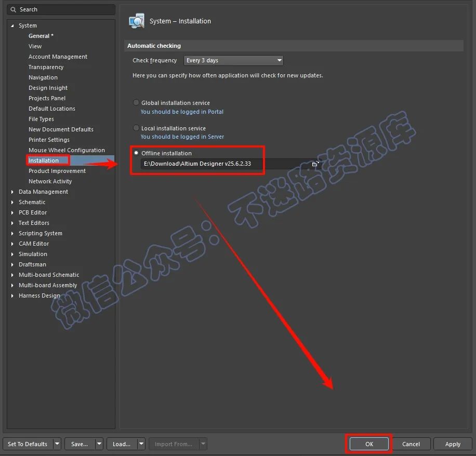Click the preferences Search field

pyautogui.click(x=61, y=10)
